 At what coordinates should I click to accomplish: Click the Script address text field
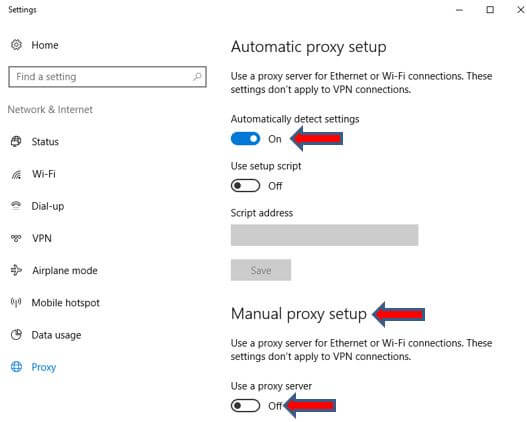click(x=324, y=235)
